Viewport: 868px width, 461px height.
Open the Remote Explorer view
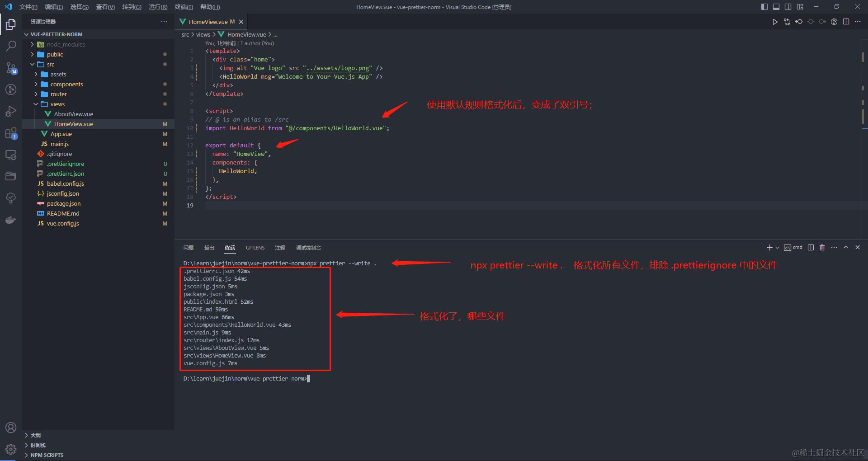(11, 155)
